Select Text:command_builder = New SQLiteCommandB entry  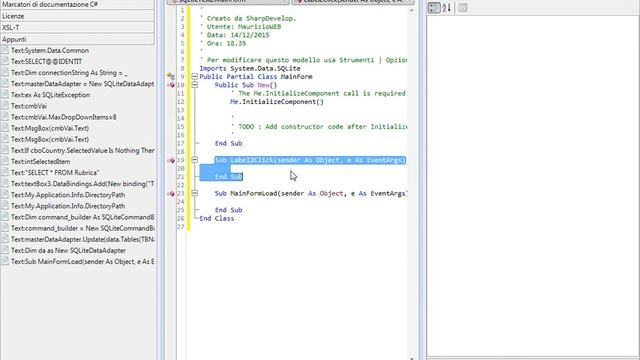(x=82, y=228)
